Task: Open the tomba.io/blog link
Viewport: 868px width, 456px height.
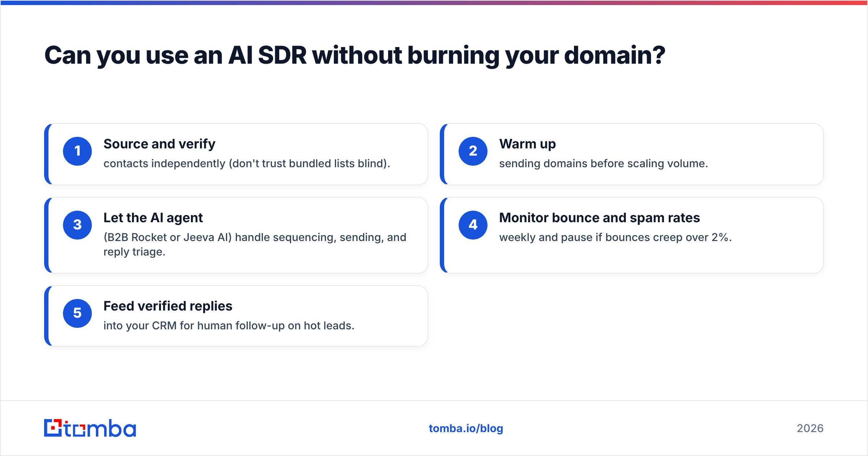Action: [466, 428]
